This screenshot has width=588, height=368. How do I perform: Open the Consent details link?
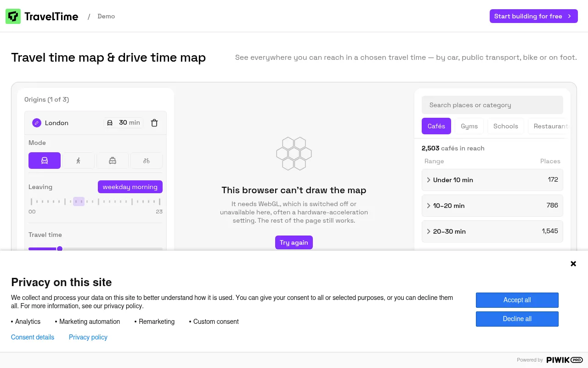[33, 337]
